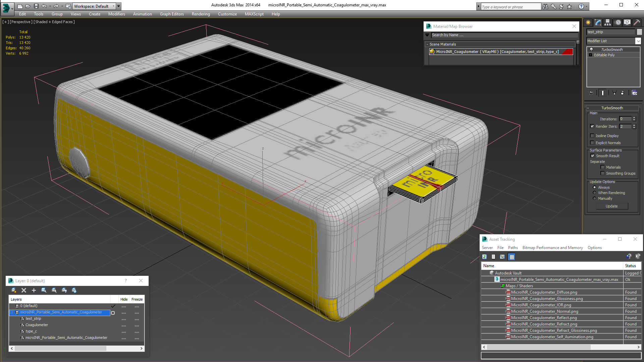
Task: Open the Workspace Default dropdown
Action: click(x=114, y=6)
